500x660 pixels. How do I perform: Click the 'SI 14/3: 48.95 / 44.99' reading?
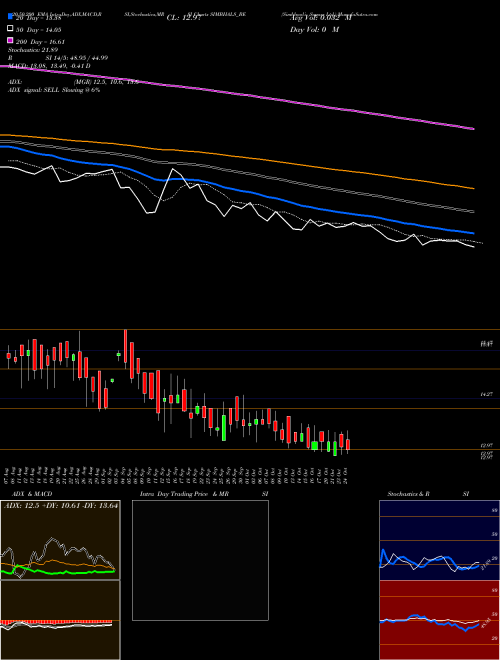tap(77, 58)
